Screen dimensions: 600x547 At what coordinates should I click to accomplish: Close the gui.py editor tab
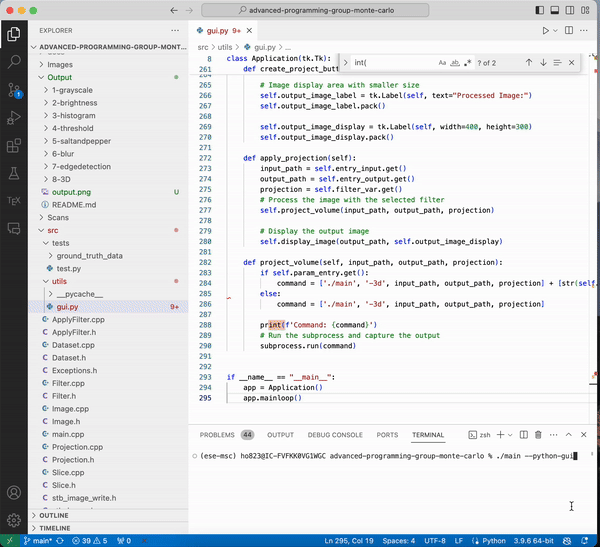tap(249, 31)
